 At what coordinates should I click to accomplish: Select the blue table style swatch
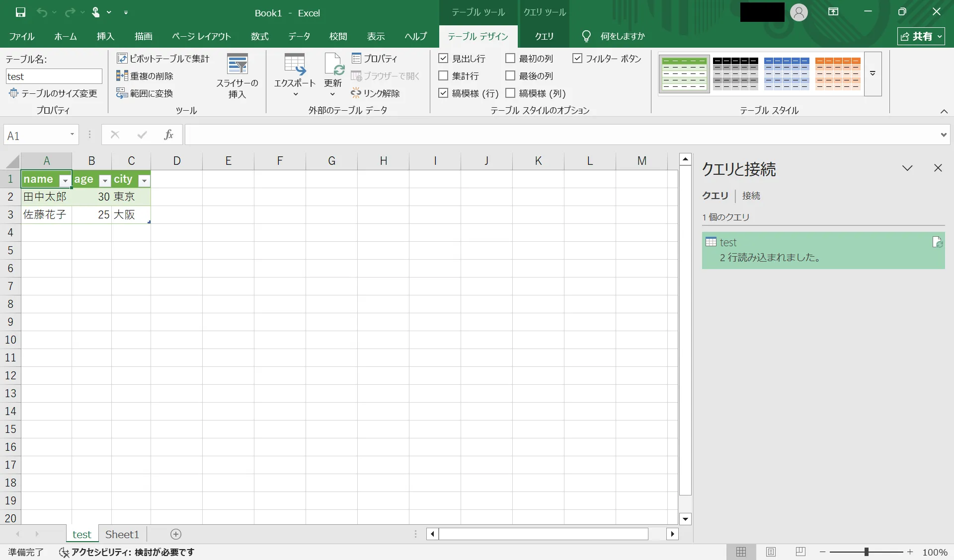point(787,73)
